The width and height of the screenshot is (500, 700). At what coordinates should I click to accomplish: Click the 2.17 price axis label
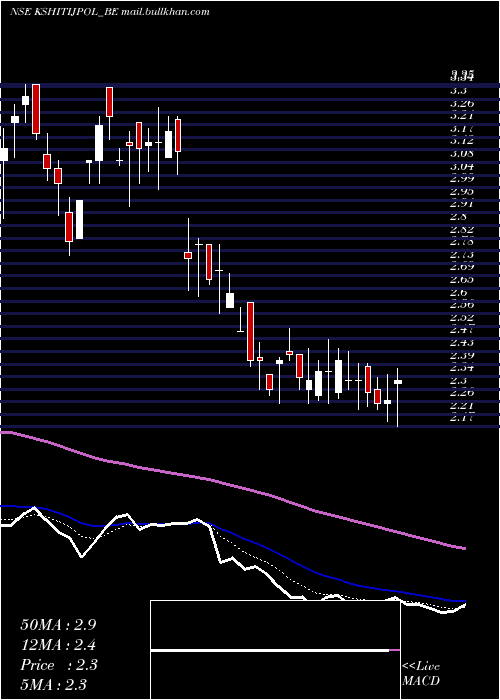[462, 419]
